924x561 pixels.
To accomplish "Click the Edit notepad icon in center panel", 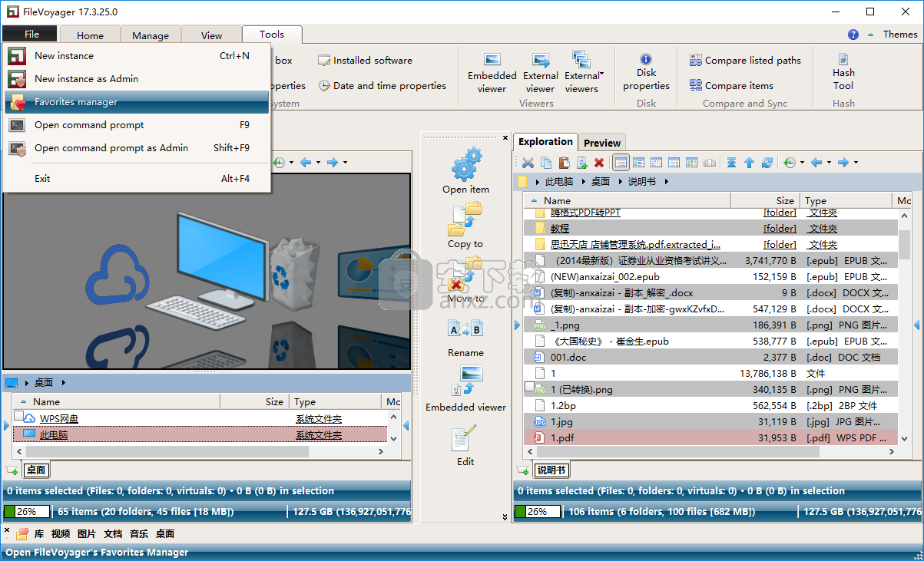I will pyautogui.click(x=465, y=437).
